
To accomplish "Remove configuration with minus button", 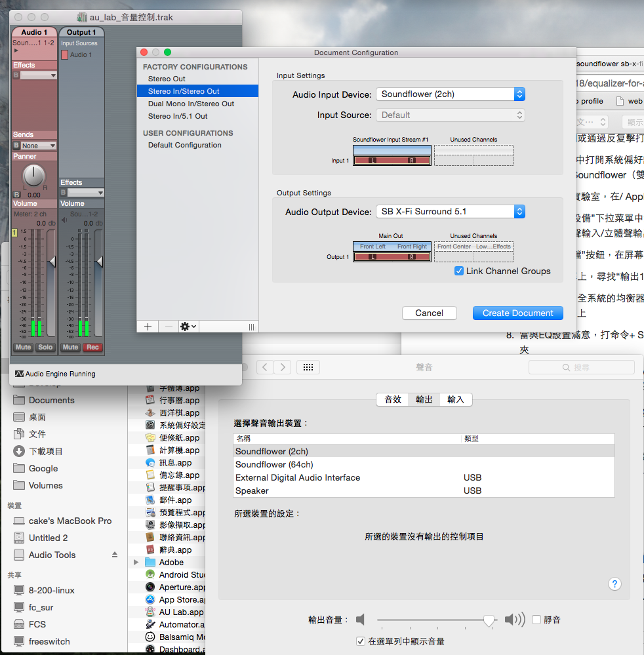I will point(169,327).
